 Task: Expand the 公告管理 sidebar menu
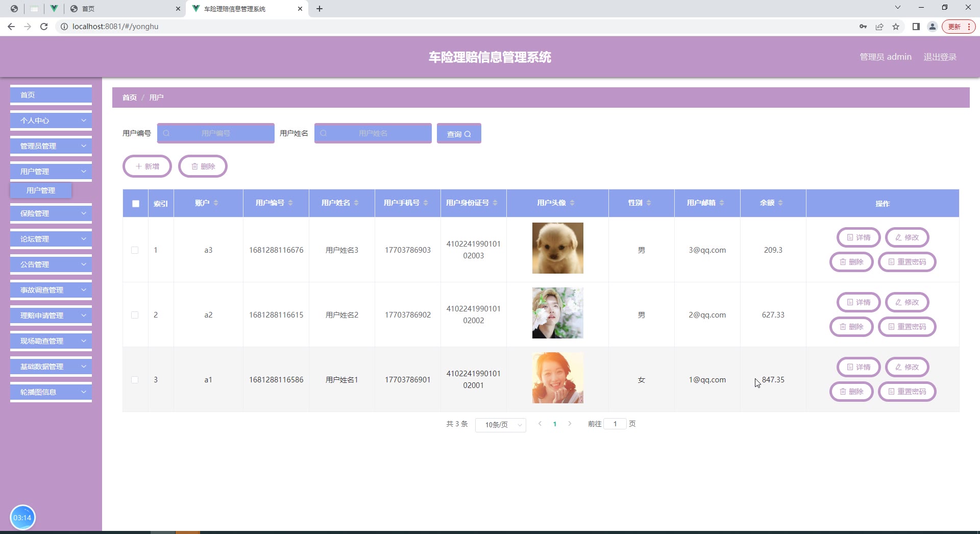tap(51, 264)
